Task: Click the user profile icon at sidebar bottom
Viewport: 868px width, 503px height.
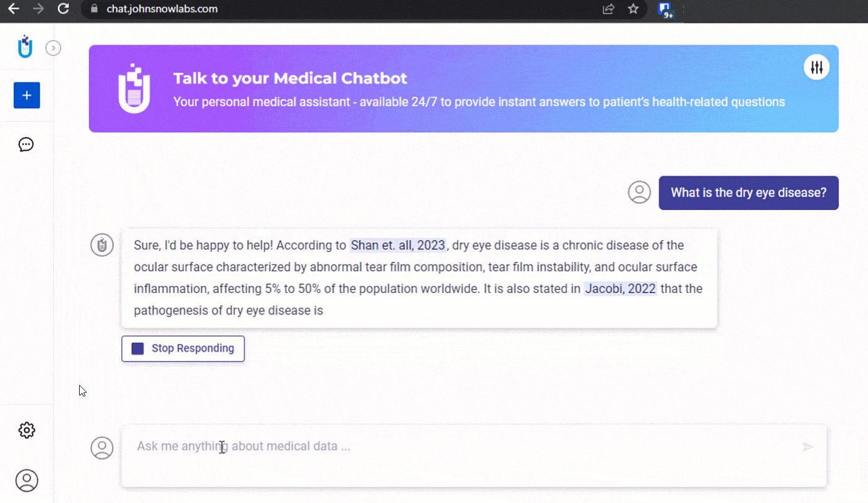Action: (x=27, y=480)
